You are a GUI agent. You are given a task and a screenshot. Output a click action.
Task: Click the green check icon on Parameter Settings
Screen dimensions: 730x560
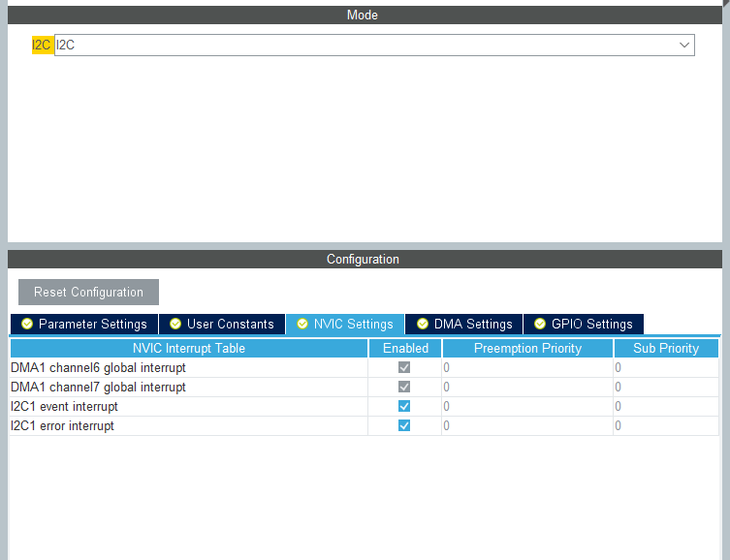click(x=27, y=324)
